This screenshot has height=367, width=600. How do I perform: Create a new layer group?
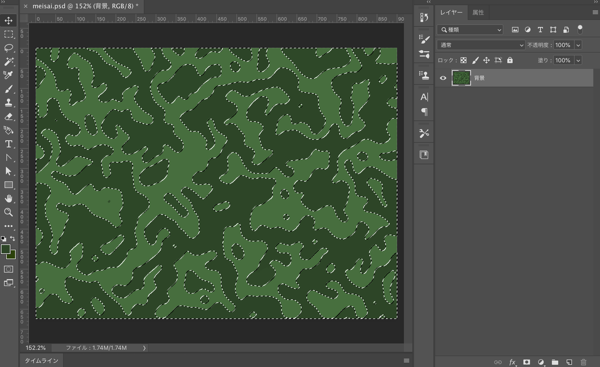click(555, 362)
